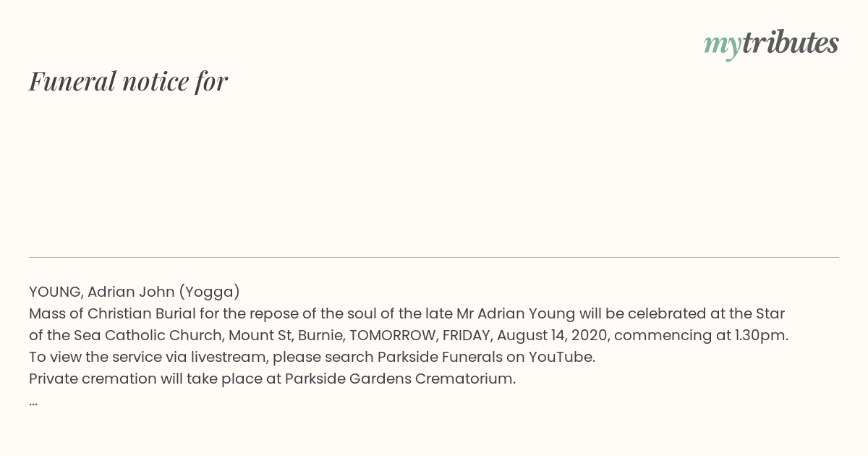Click the "Parkside Gardens Crematorium" text
The height and width of the screenshot is (456, 868).
tap(400, 379)
